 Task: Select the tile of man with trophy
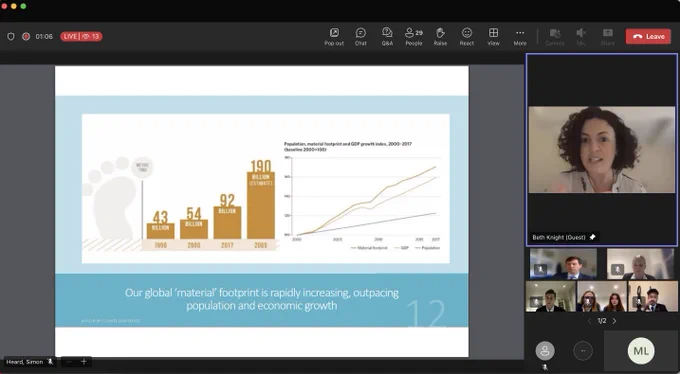(x=653, y=296)
